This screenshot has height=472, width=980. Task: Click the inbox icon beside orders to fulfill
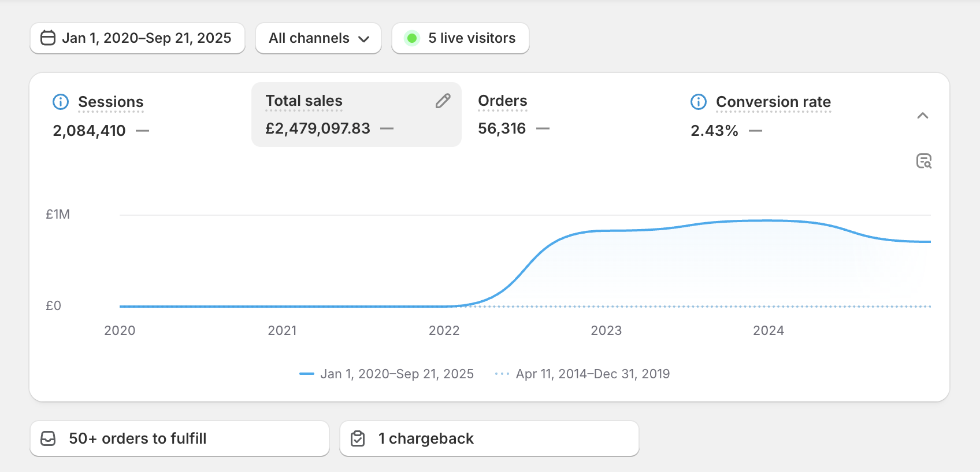click(x=49, y=439)
